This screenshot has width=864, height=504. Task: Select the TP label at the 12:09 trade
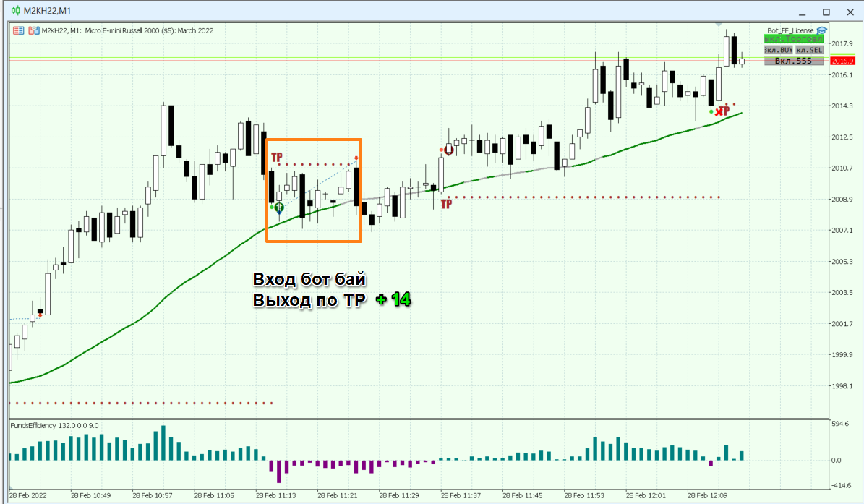[724, 111]
